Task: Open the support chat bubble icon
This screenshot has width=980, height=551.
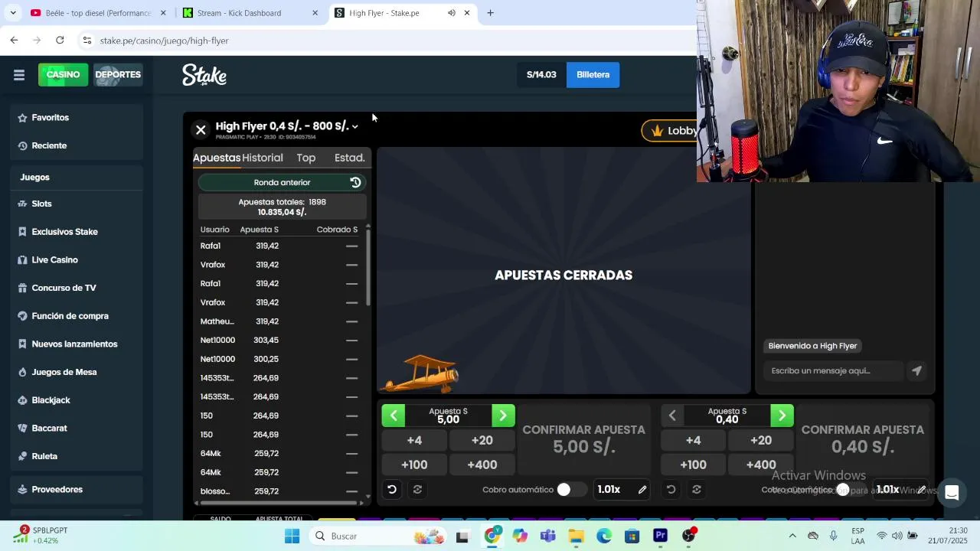Action: pos(952,493)
